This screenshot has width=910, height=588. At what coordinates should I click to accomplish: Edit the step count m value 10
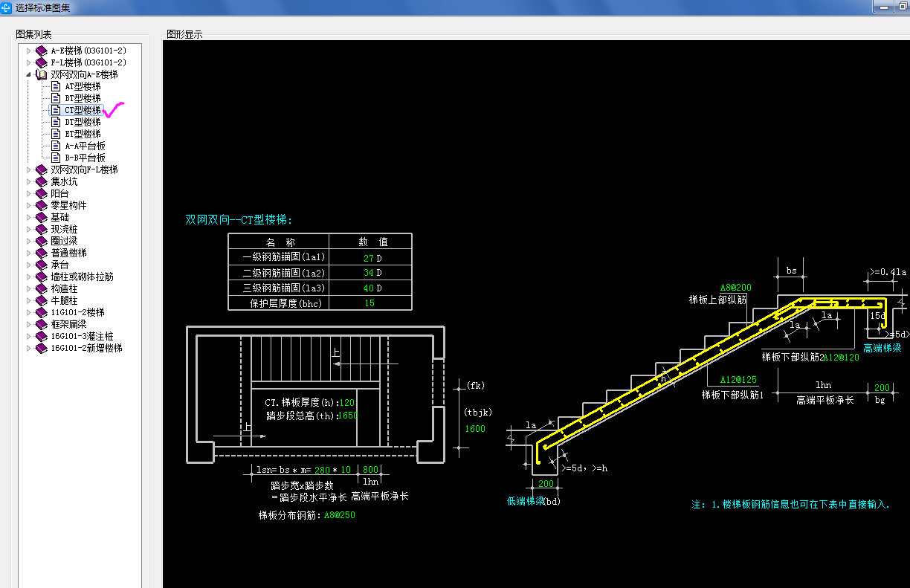click(x=346, y=470)
